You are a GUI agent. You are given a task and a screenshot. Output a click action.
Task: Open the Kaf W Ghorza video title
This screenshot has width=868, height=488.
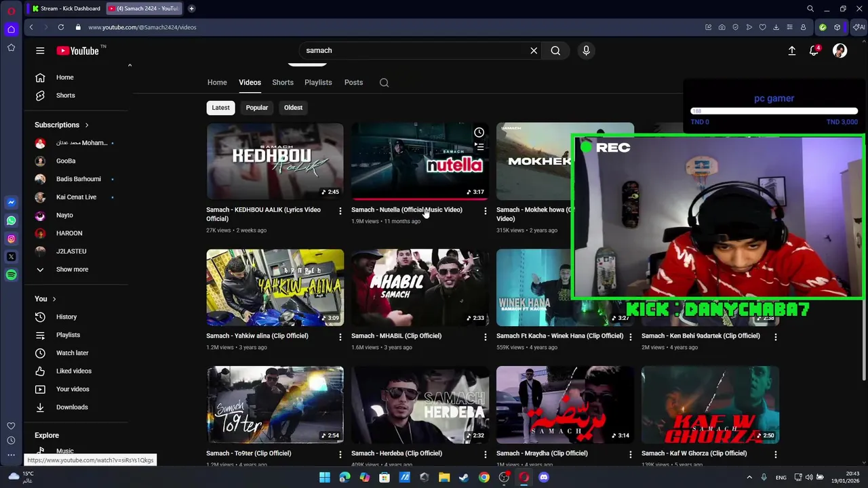[x=694, y=453]
